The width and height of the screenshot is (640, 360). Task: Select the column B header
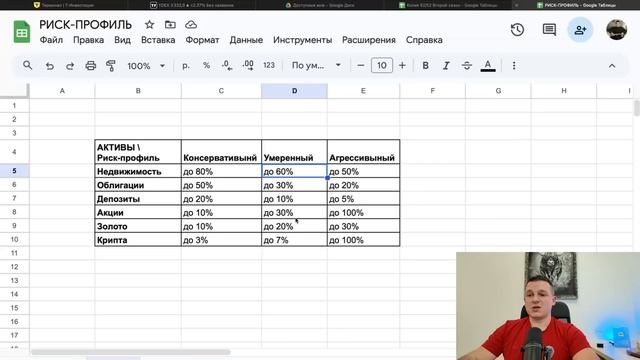click(138, 91)
